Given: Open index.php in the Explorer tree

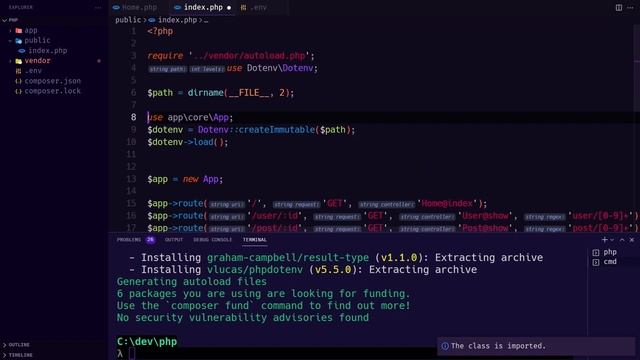Looking at the screenshot, I should (x=48, y=51).
